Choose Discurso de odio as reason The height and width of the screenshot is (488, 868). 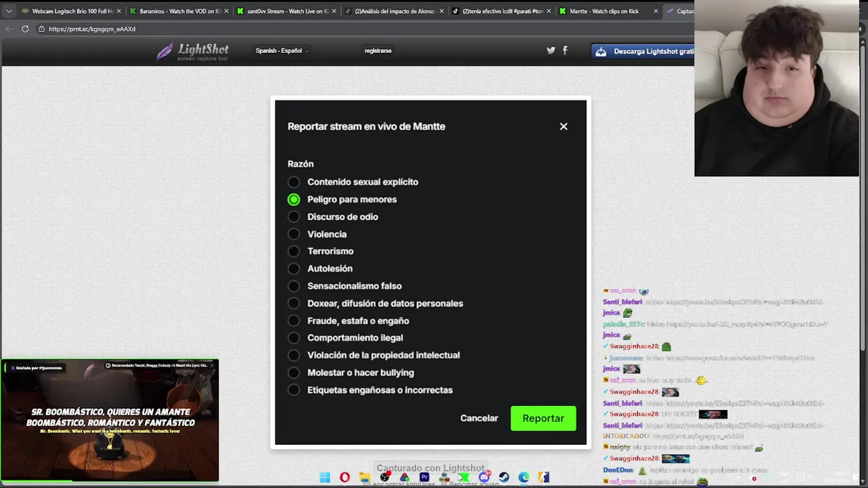tap(294, 217)
